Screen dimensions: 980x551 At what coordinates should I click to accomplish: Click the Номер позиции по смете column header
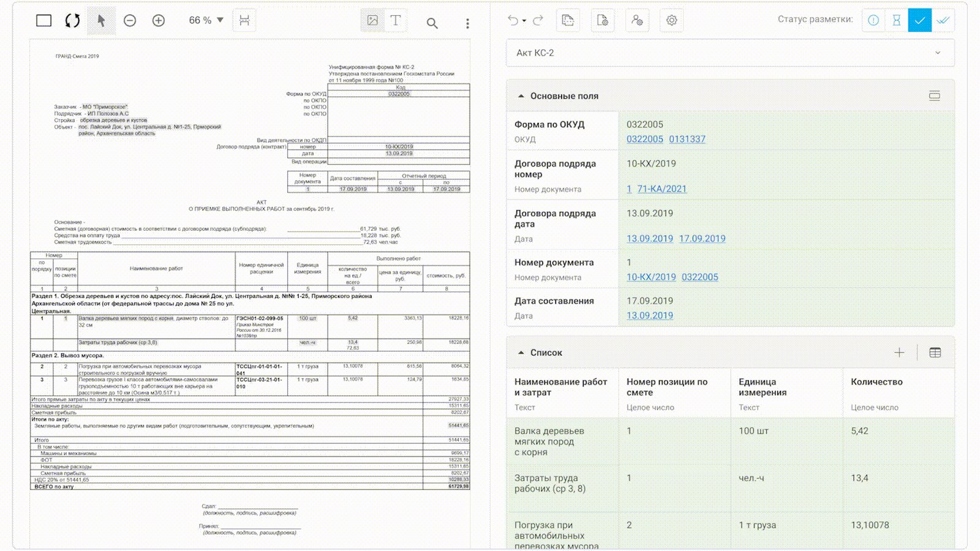click(674, 393)
